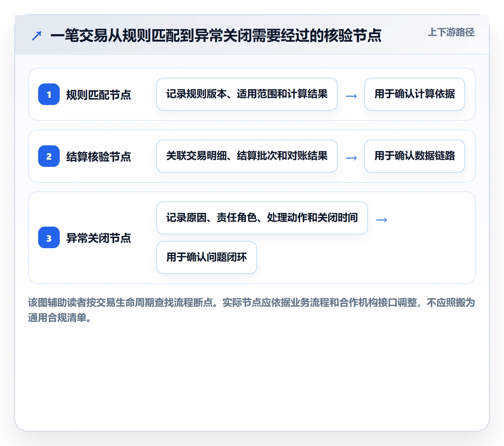Image resolution: width=504 pixels, height=446 pixels.
Task: Open the 用于确认数据链路 box
Action: point(415,156)
